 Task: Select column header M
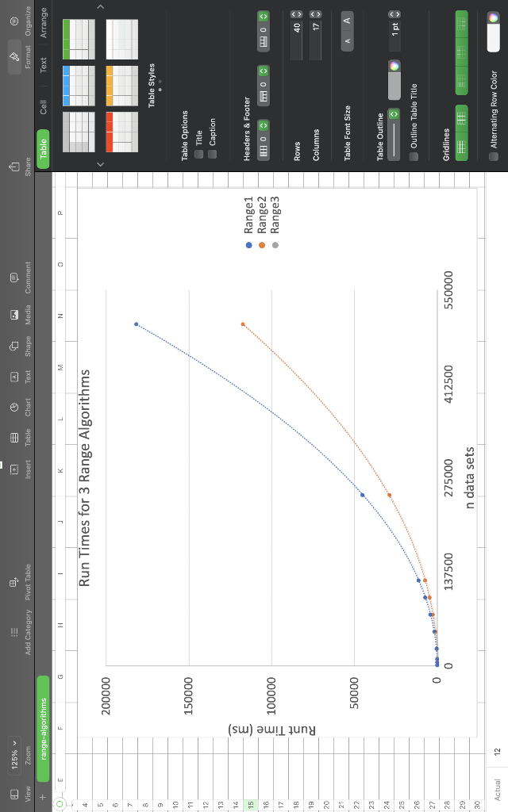[60, 367]
